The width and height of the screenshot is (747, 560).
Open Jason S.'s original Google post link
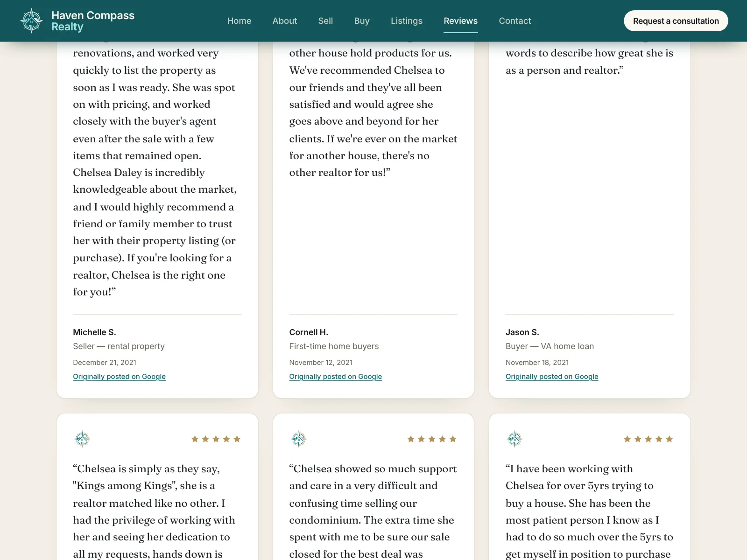tap(552, 377)
